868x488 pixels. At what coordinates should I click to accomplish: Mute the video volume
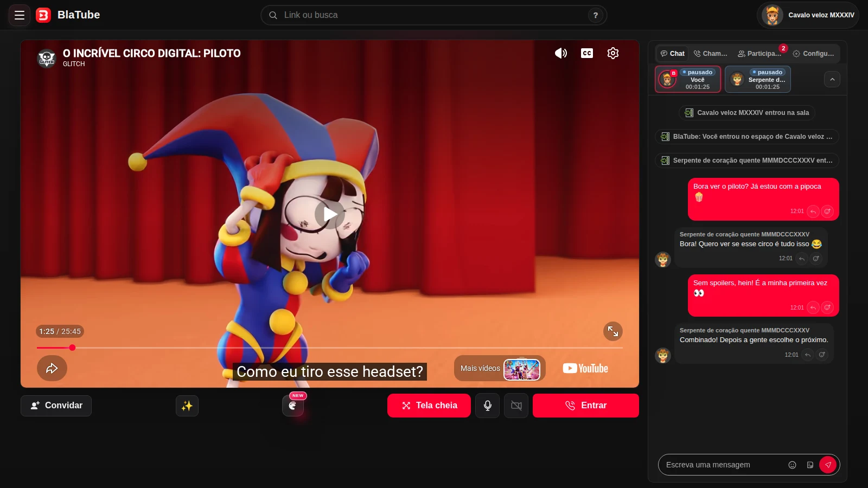561,53
